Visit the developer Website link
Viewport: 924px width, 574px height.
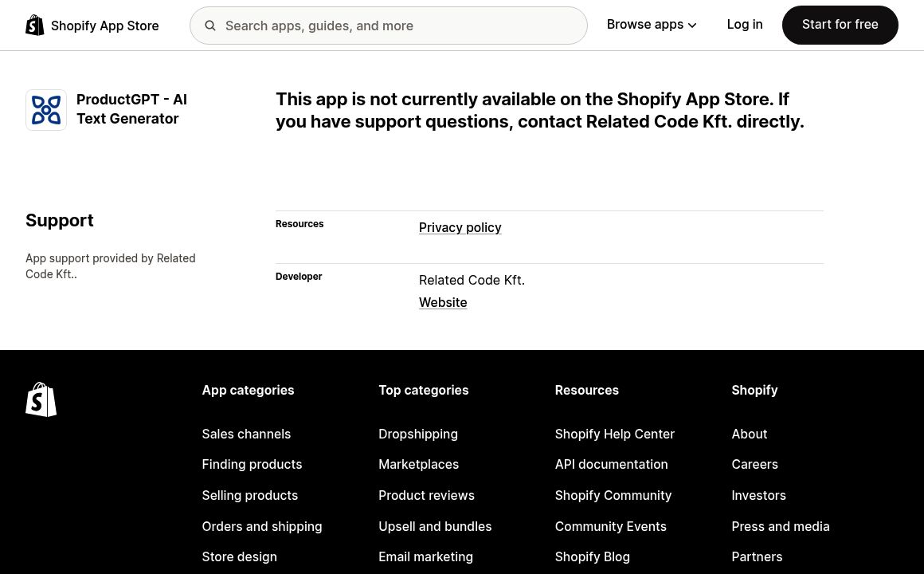443,303
